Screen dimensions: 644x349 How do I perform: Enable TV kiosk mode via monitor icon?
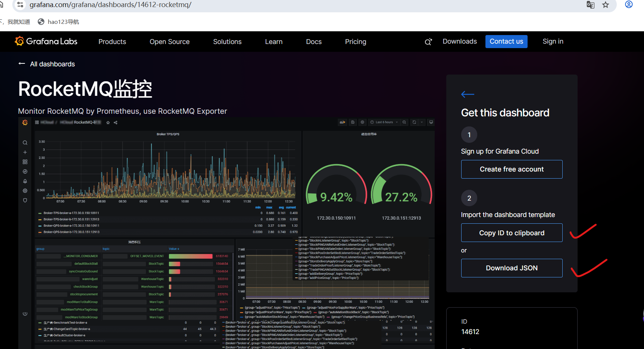pyautogui.click(x=431, y=122)
